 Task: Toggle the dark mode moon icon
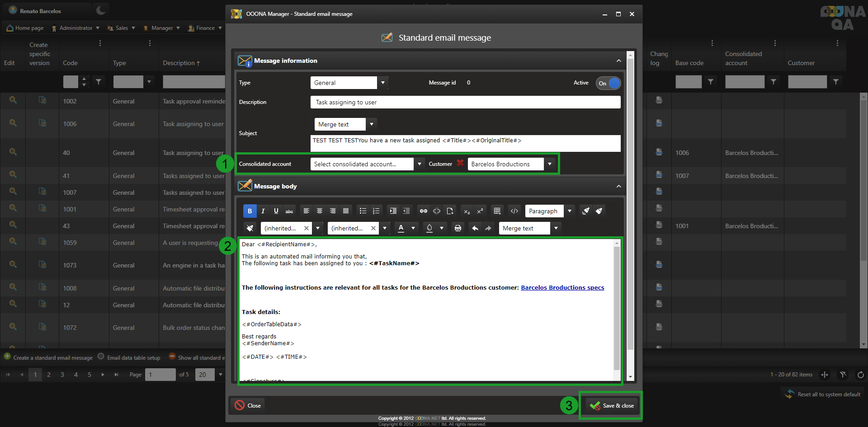tap(101, 10)
